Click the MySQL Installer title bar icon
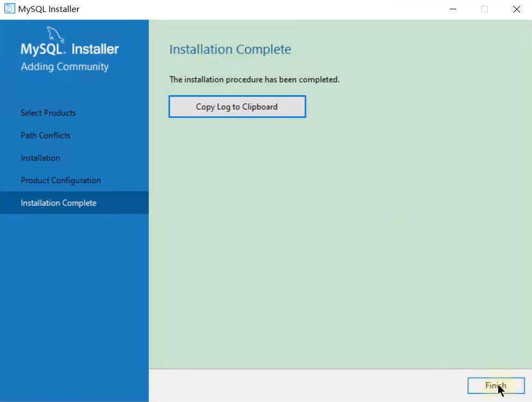Viewport: 532px width, 402px height. coord(9,9)
